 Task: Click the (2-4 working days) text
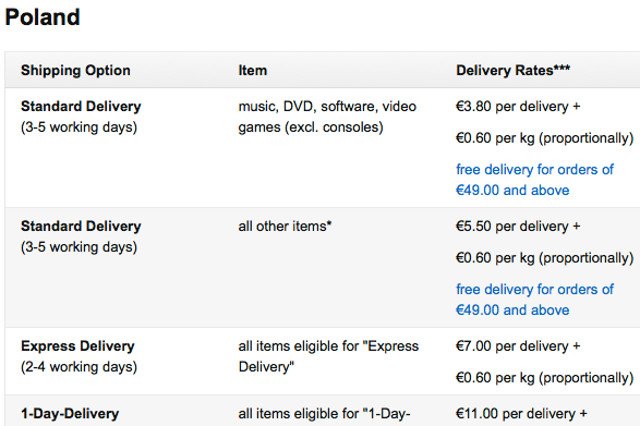[79, 367]
